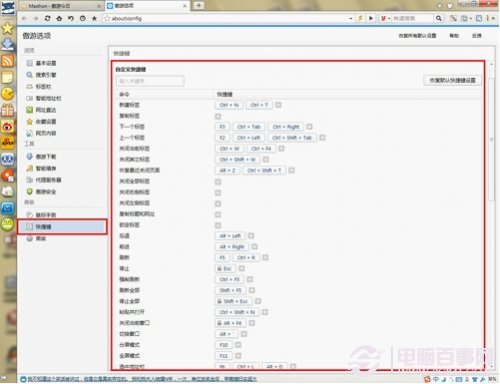The image size is (500, 384).
Task: Open the blue mail envelope sidebar icon
Action: coord(7,209)
